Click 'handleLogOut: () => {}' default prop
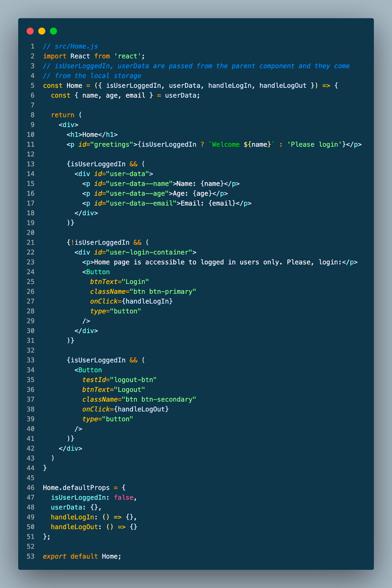Image resolution: width=392 pixels, height=588 pixels. click(94, 527)
